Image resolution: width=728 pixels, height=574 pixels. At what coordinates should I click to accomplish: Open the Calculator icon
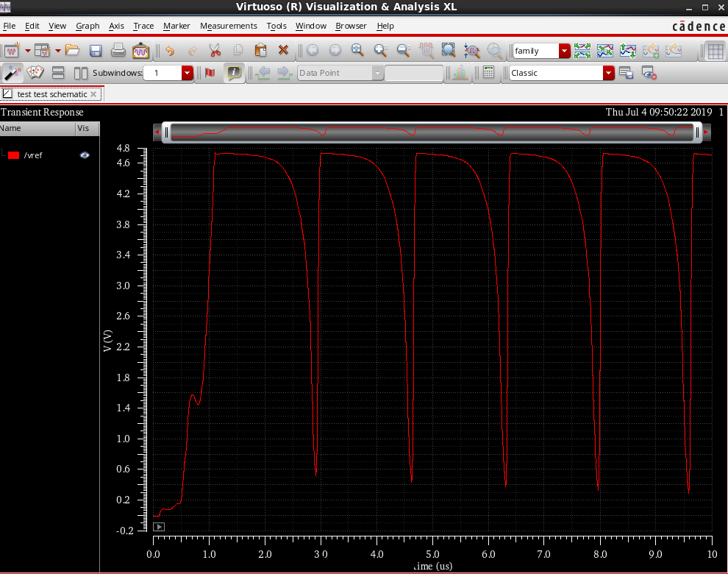(488, 73)
